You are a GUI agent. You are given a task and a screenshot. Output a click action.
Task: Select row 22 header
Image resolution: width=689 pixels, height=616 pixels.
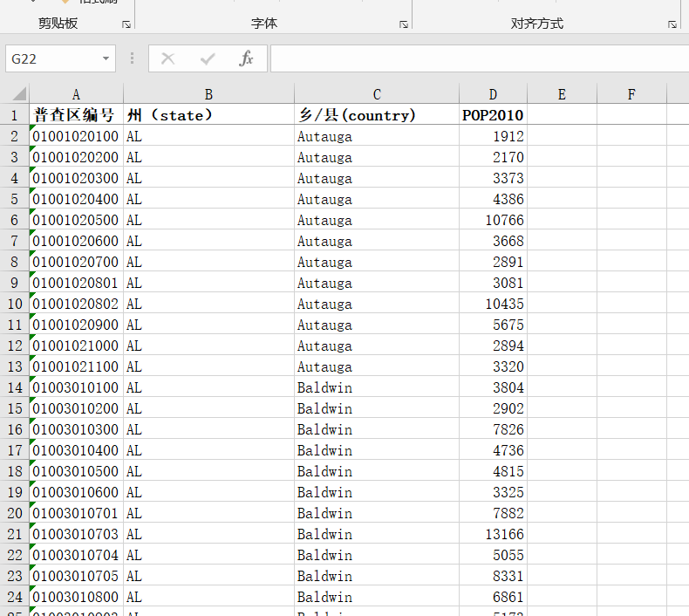(x=15, y=555)
